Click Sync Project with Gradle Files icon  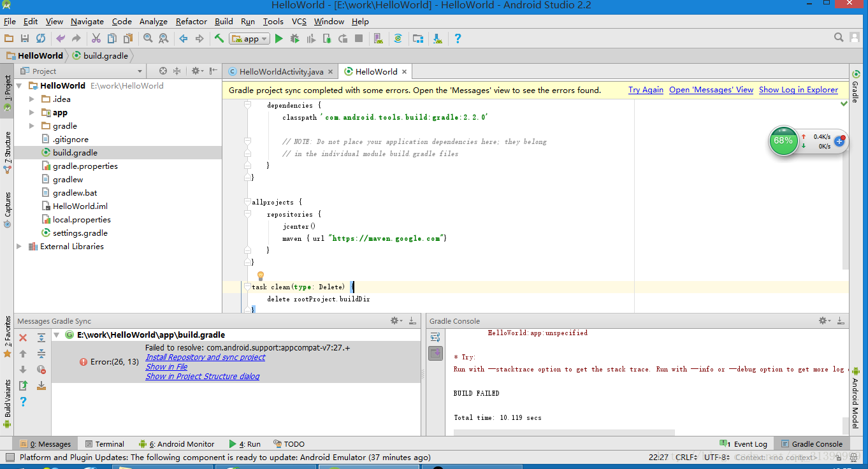[x=398, y=38]
